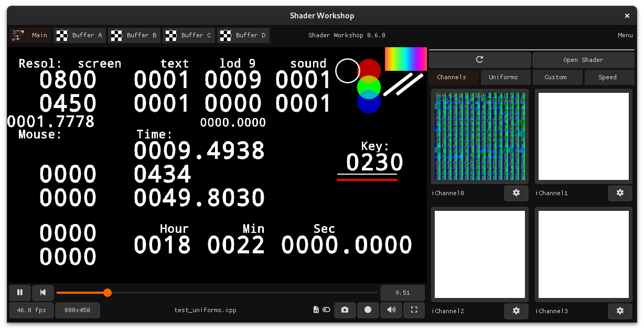
Task: Start recording with the record circle button
Action: pyautogui.click(x=368, y=310)
